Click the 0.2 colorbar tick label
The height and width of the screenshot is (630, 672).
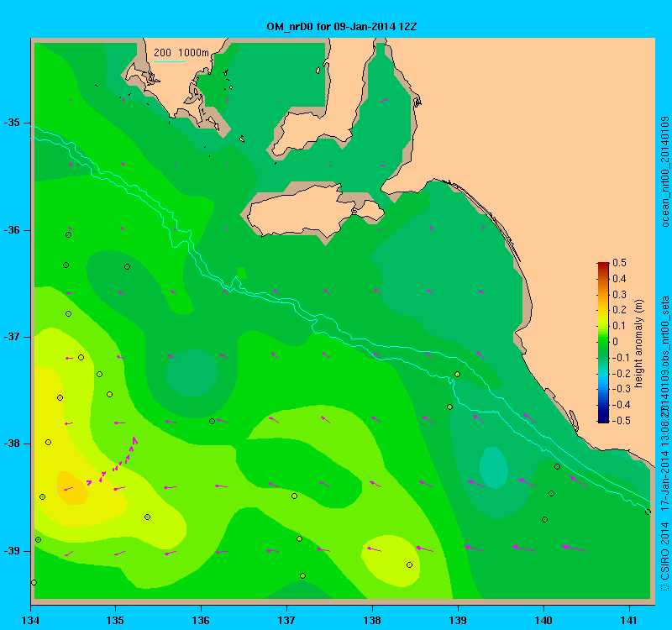[x=619, y=310]
